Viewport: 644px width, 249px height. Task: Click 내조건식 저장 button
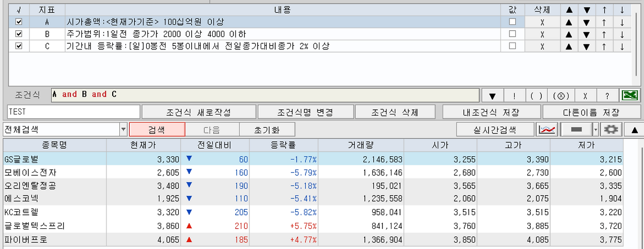(x=491, y=112)
